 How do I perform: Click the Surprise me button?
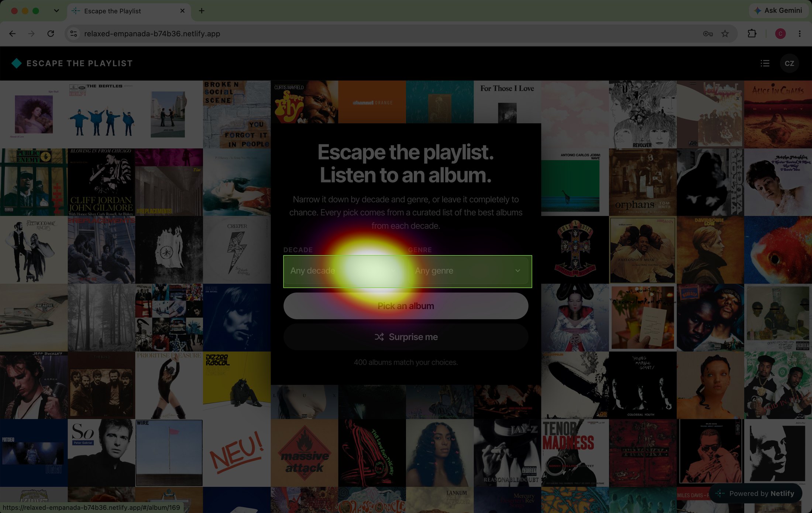[x=406, y=337]
